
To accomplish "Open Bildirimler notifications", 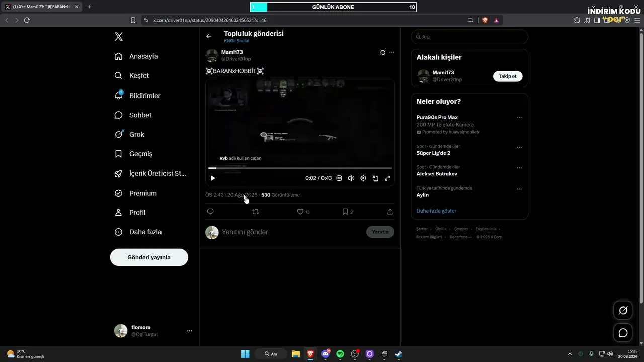I will (x=137, y=96).
